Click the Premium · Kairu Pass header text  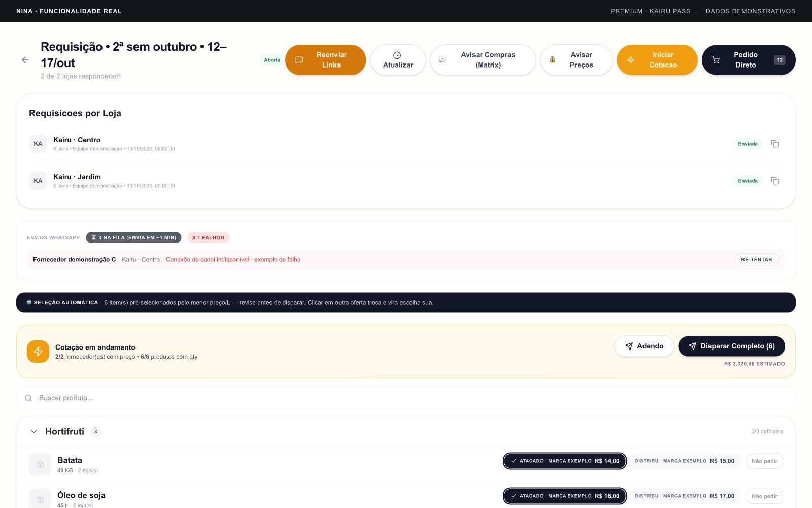[650, 11]
